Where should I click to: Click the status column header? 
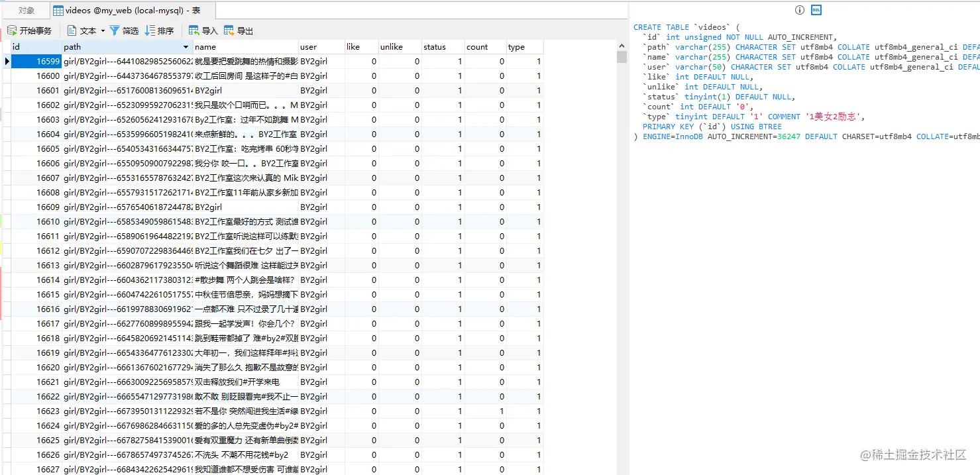[443, 47]
